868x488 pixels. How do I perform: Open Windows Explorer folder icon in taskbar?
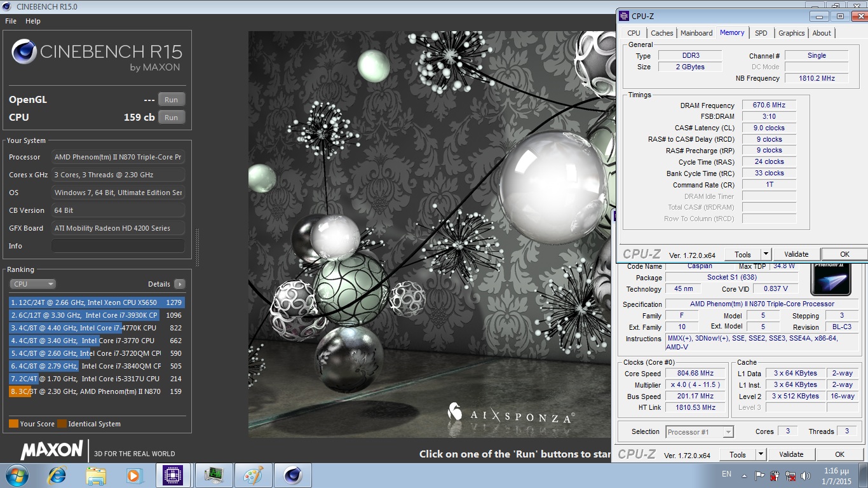96,475
